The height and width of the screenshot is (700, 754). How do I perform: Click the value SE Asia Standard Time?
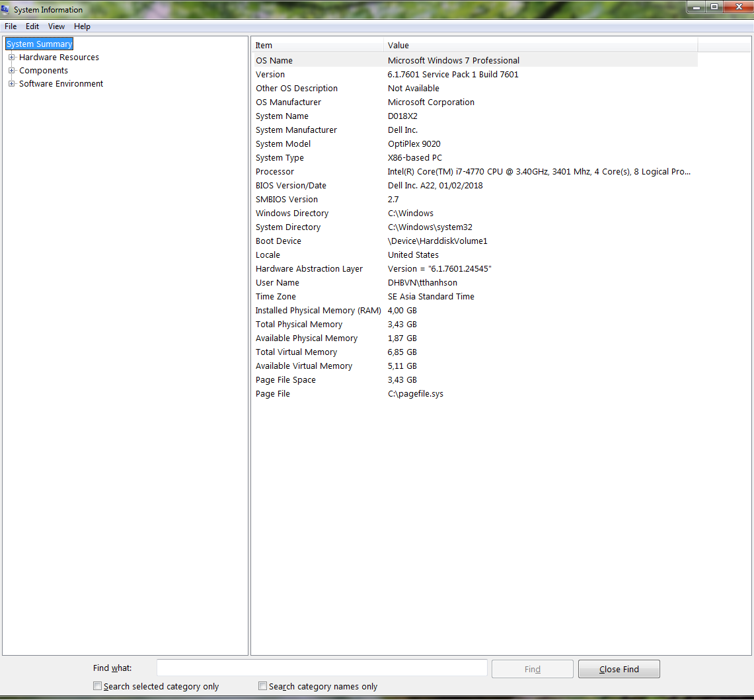(431, 297)
